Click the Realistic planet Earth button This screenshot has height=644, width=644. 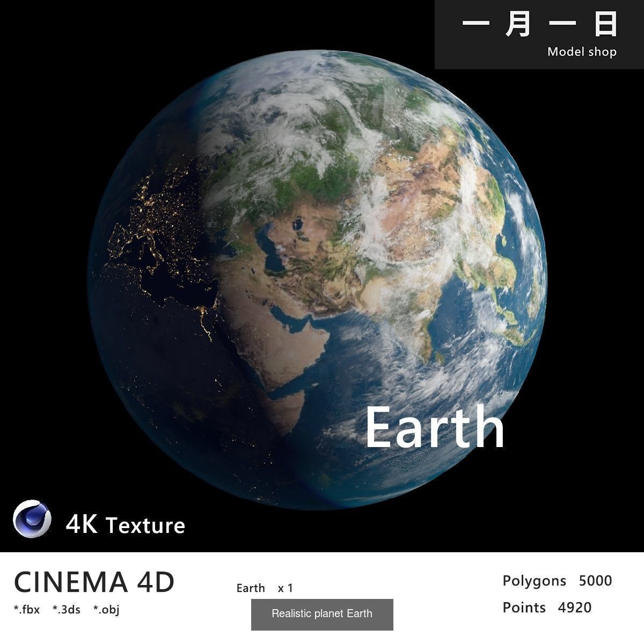click(x=322, y=614)
